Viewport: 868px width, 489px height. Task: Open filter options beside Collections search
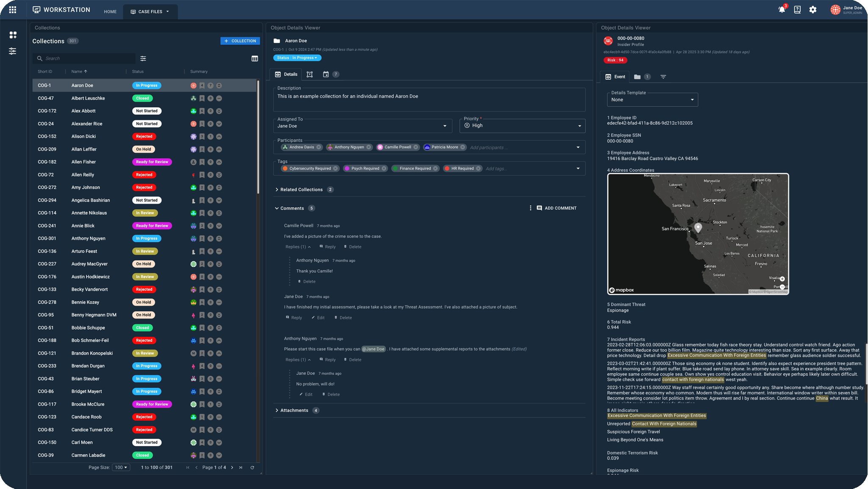point(143,59)
